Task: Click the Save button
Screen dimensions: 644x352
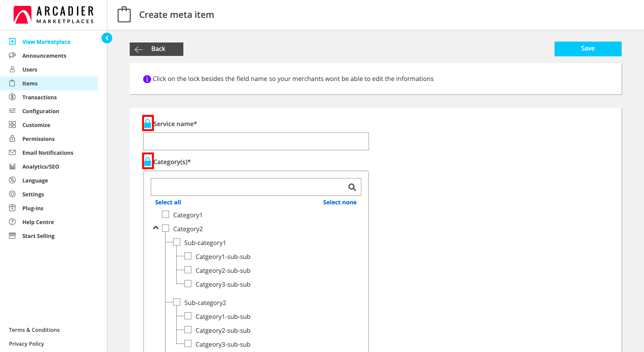Action: [x=588, y=49]
